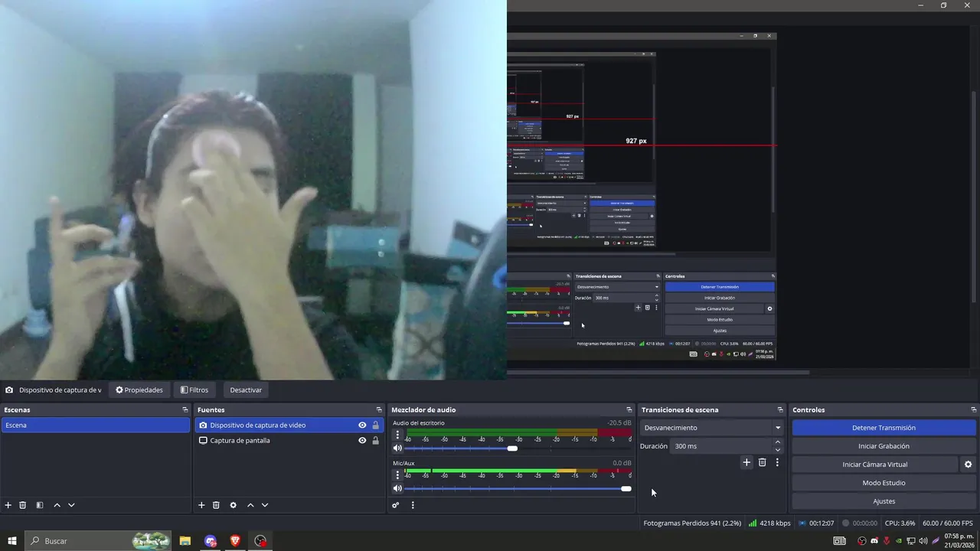Open Filtros for selected source
Image resolution: width=980 pixels, height=551 pixels.
click(194, 390)
